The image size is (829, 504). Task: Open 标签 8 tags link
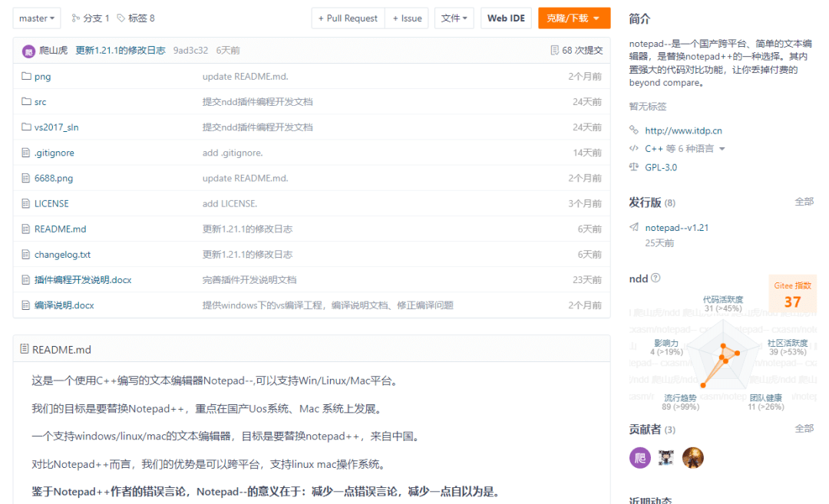[x=141, y=18]
